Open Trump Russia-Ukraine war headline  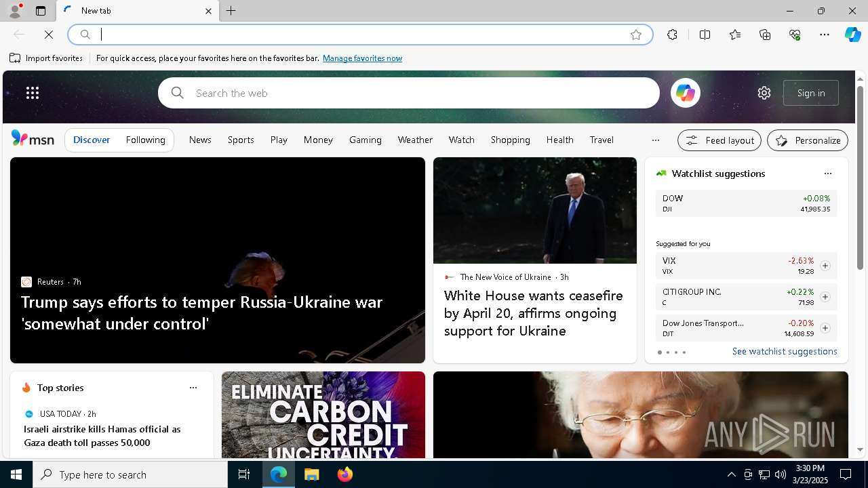tap(202, 312)
